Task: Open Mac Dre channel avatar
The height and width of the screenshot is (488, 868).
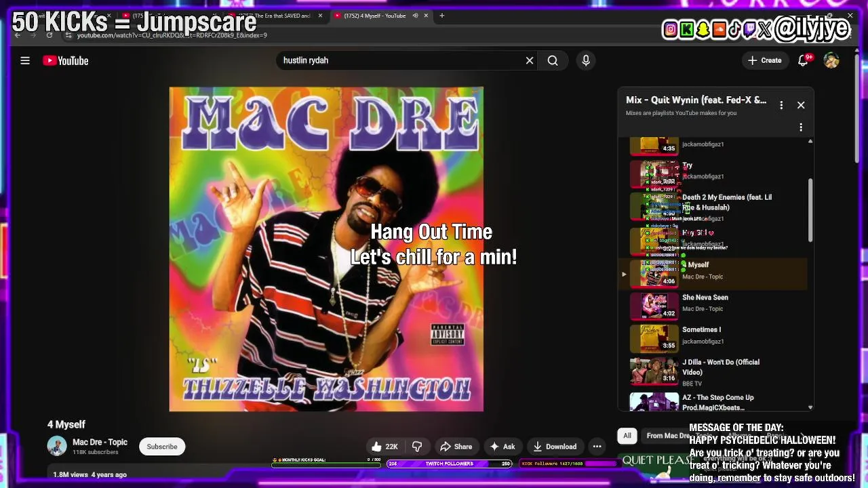Action: pyautogui.click(x=57, y=446)
